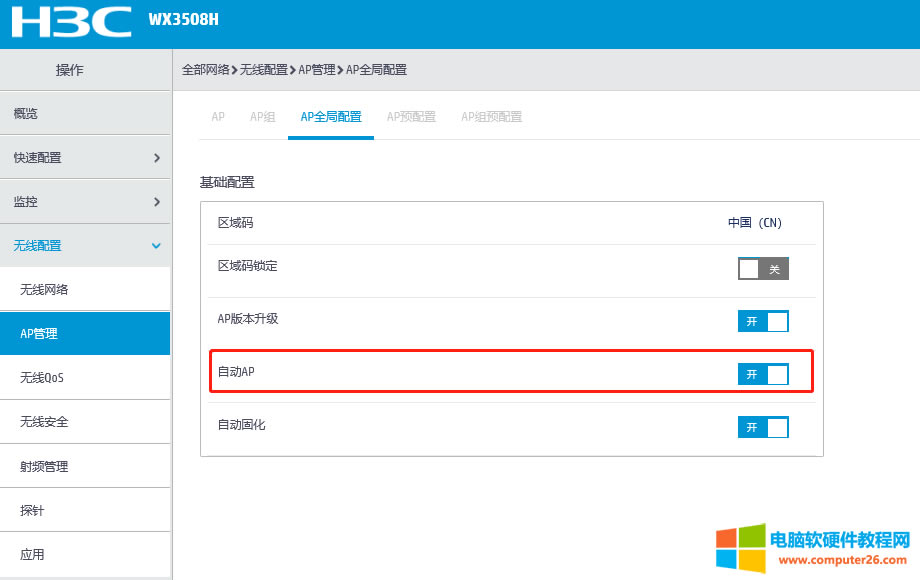This screenshot has width=920, height=580.
Task: Open the 射频管理 menu item
Action: click(x=44, y=466)
